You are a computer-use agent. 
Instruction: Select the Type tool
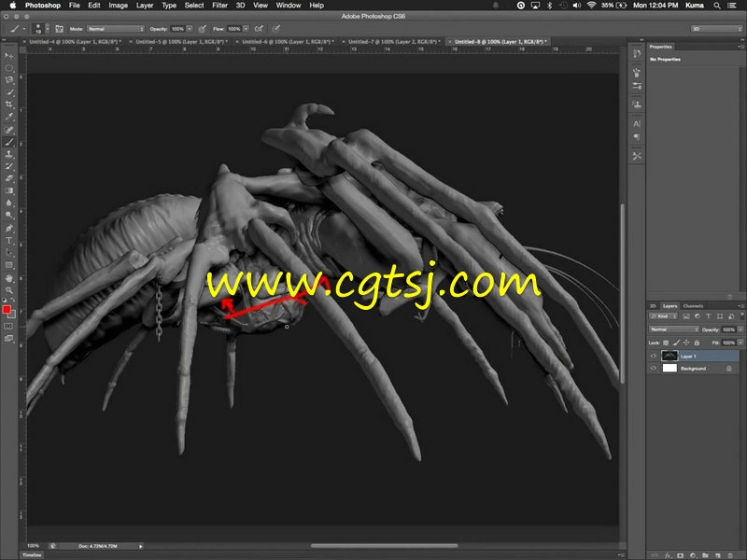(8, 241)
